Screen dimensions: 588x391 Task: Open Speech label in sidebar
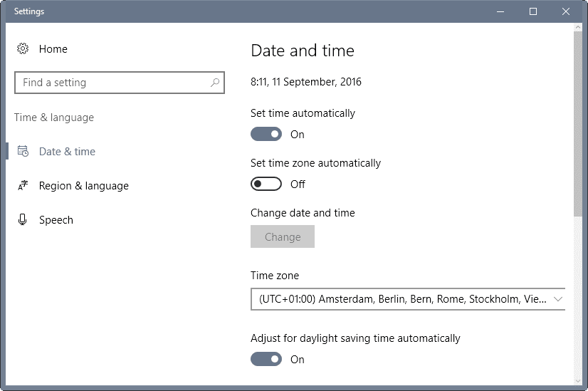click(x=56, y=220)
